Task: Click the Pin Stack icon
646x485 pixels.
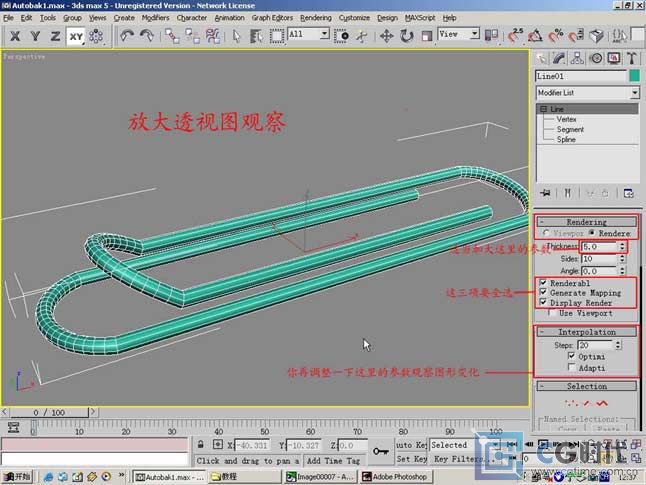Action: [x=545, y=193]
